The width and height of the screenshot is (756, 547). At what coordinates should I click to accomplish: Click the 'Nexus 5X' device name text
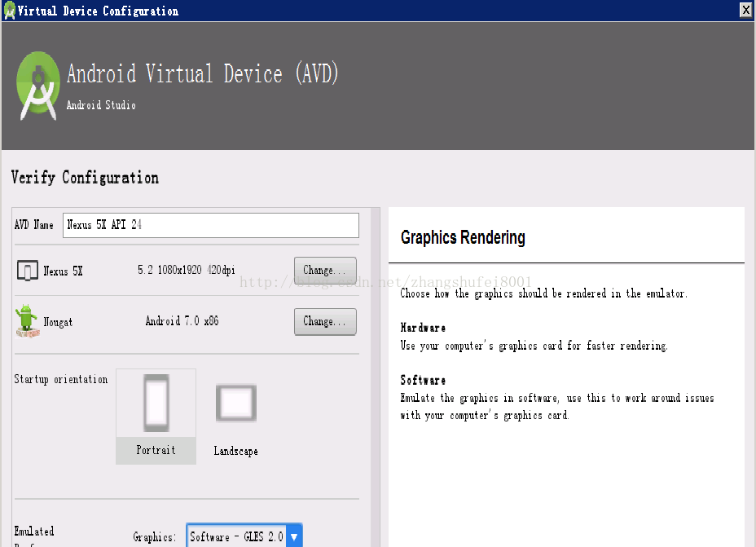(x=64, y=271)
